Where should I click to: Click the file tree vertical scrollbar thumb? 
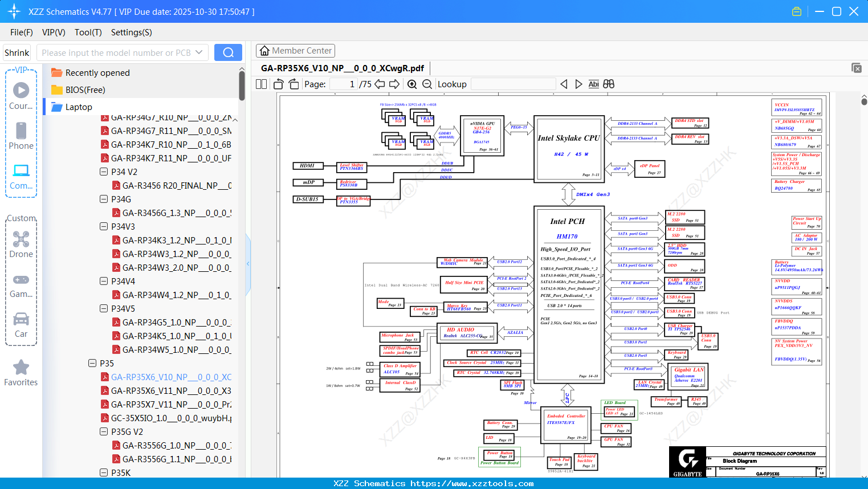[242, 86]
